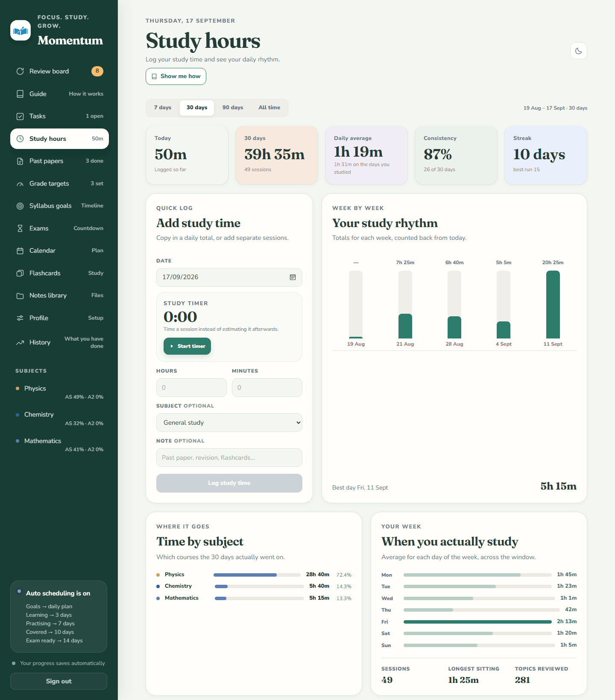Click the Grade targets gauge icon
The image size is (615, 700).
coord(20,184)
